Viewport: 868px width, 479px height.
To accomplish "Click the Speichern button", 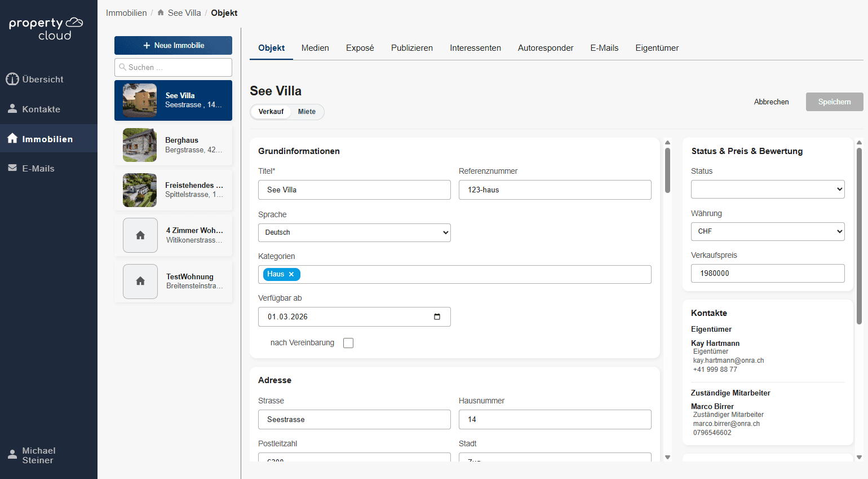I will pyautogui.click(x=834, y=102).
